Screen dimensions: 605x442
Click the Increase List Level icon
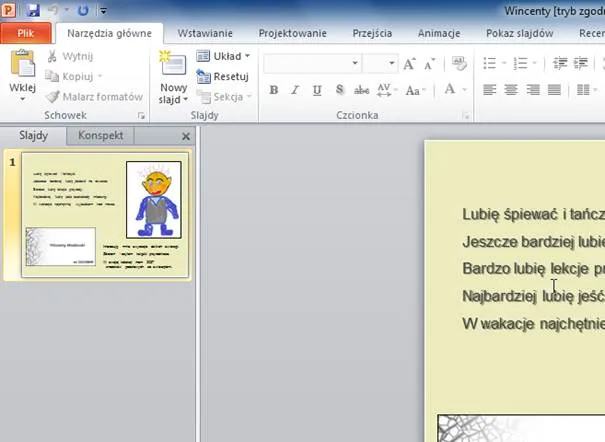click(x=581, y=63)
